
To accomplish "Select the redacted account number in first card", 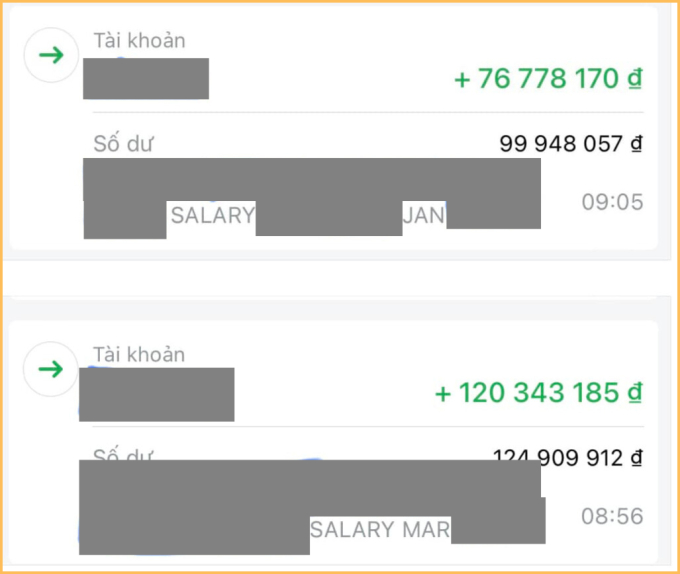I will [x=146, y=78].
